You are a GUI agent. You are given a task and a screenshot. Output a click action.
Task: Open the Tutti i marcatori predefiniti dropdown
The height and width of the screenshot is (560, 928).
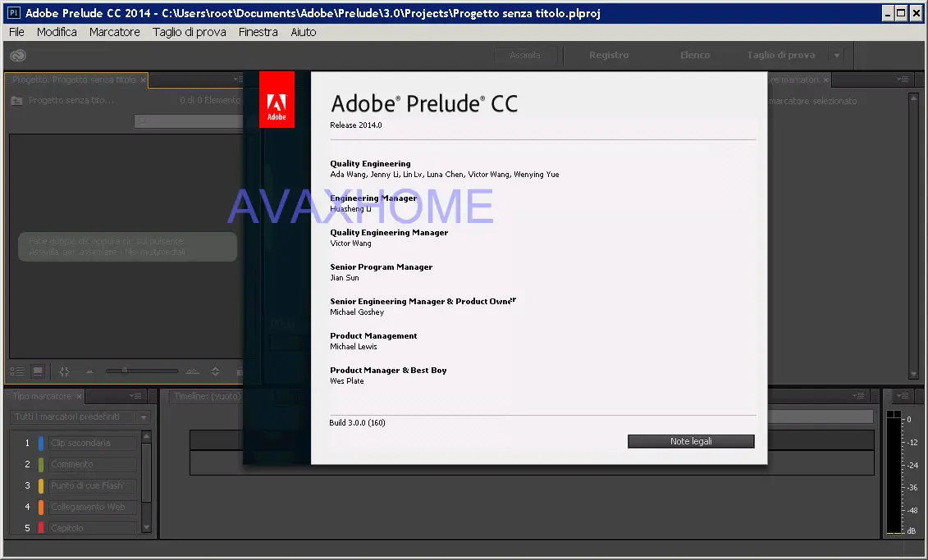(x=144, y=417)
